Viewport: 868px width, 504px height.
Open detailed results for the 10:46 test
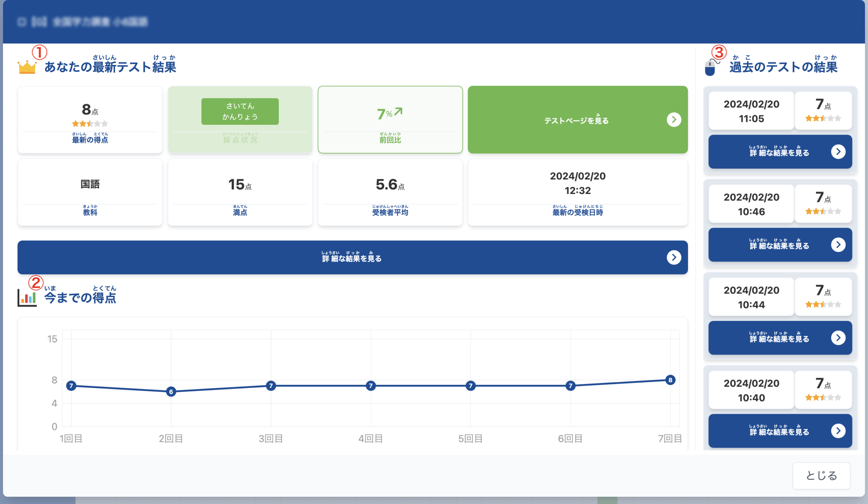click(780, 245)
